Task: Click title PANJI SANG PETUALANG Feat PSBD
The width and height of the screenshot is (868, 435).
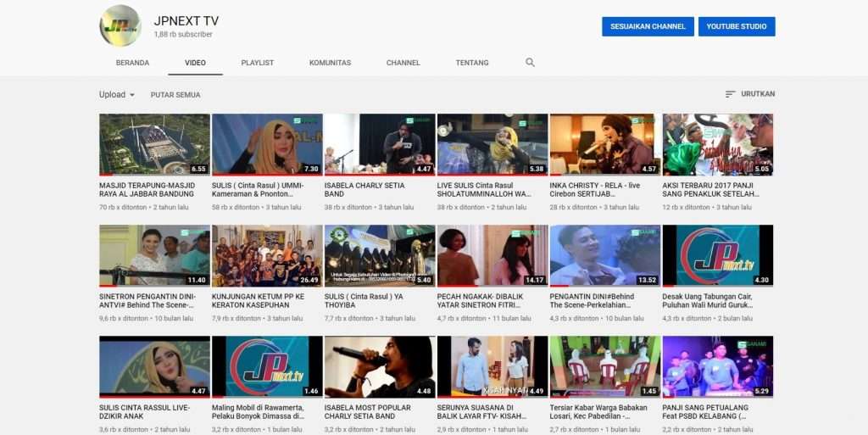Action: [x=705, y=412]
